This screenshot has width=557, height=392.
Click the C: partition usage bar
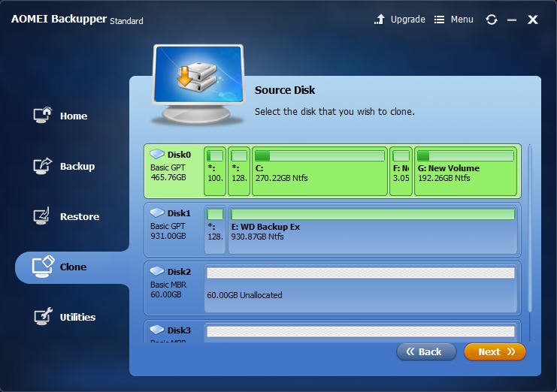(319, 155)
